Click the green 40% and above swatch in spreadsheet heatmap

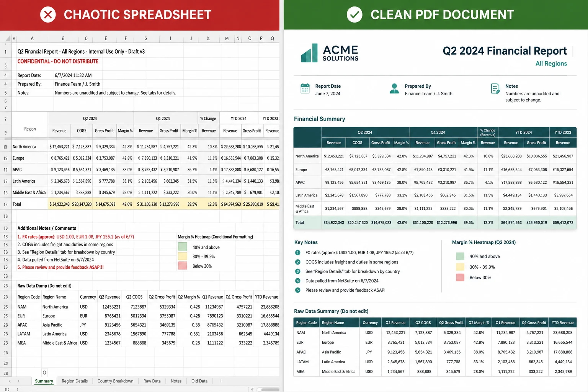point(183,247)
